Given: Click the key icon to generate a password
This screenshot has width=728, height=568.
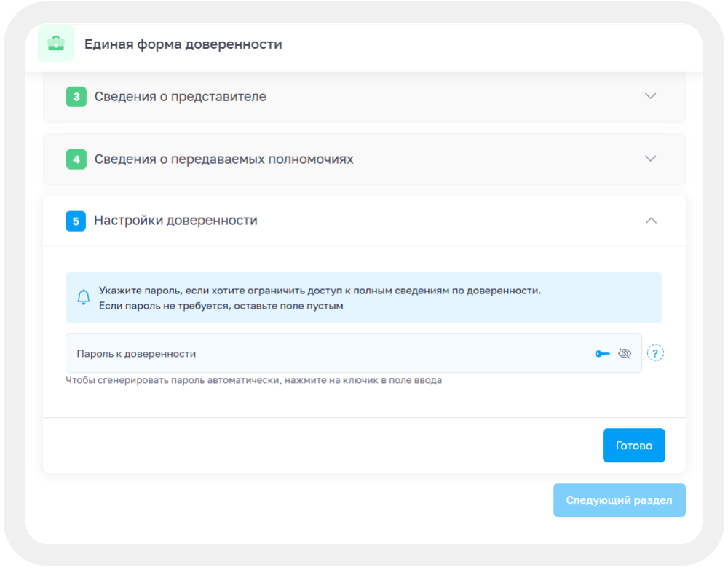Looking at the screenshot, I should click(601, 352).
